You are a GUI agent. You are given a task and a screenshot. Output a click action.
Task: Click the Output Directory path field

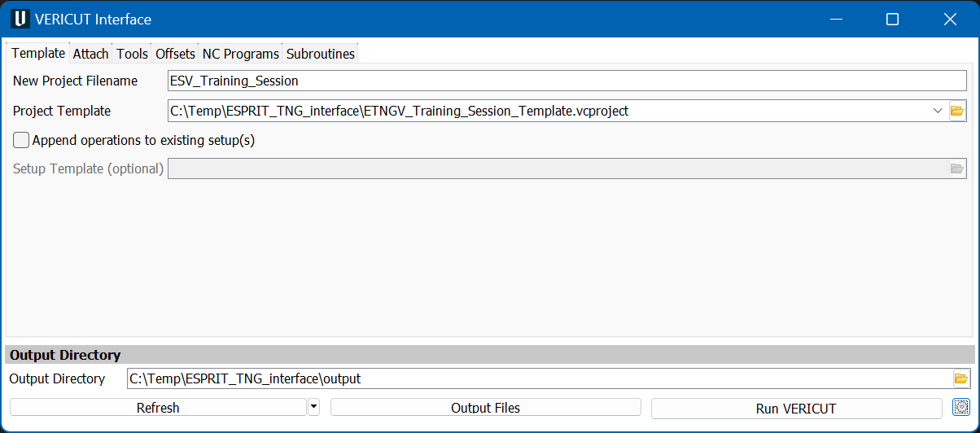(x=540, y=378)
